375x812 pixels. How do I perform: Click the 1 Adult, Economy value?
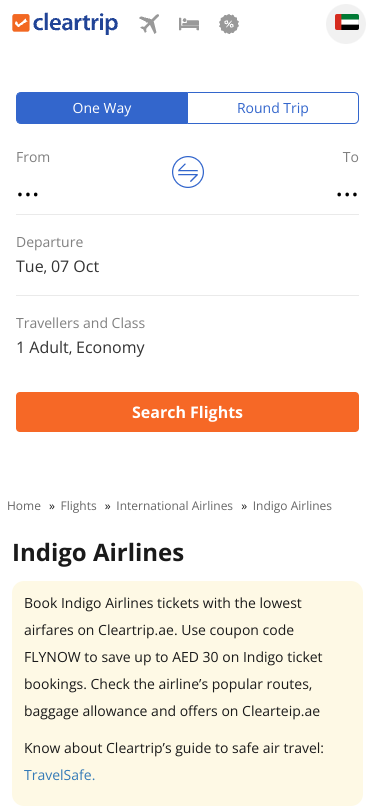pos(80,347)
